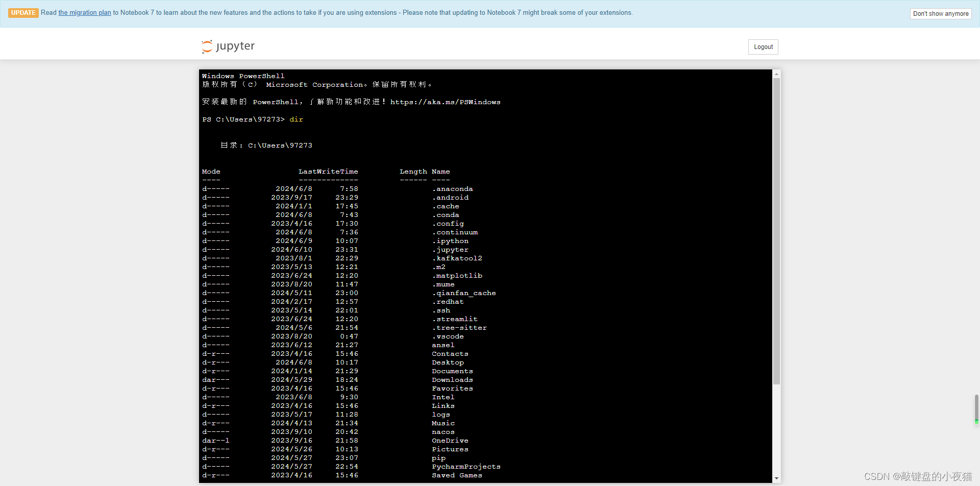
Task: Click the 'LastWriteTime' column header
Action: point(328,172)
